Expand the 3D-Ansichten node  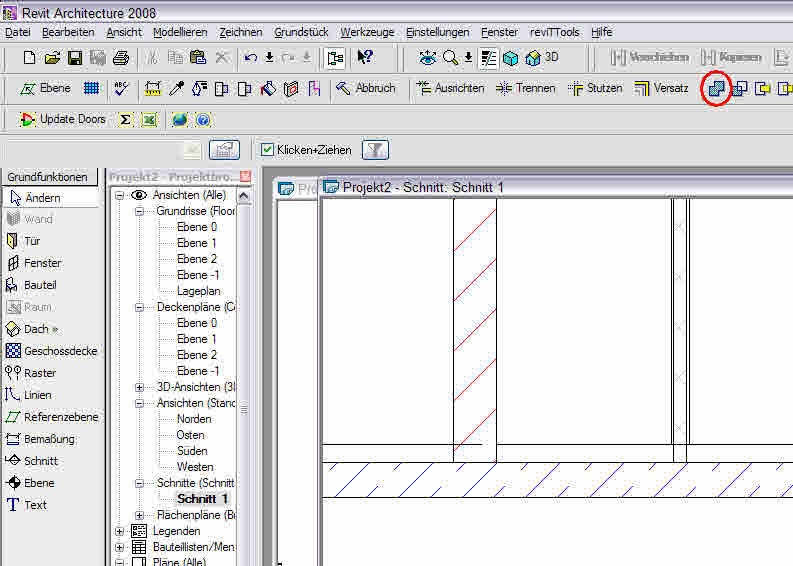point(140,387)
